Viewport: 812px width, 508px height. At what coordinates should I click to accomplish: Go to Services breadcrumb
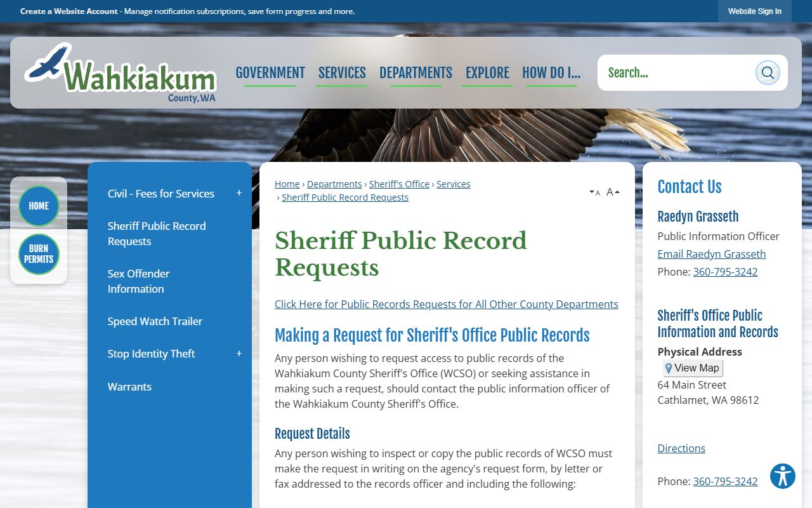(x=454, y=184)
